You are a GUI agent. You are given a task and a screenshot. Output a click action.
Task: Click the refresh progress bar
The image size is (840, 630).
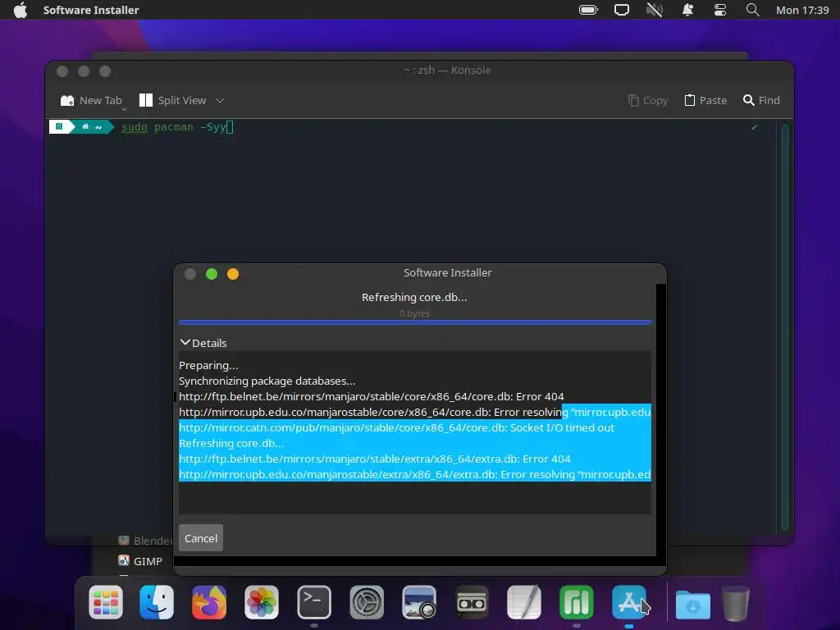(x=414, y=322)
